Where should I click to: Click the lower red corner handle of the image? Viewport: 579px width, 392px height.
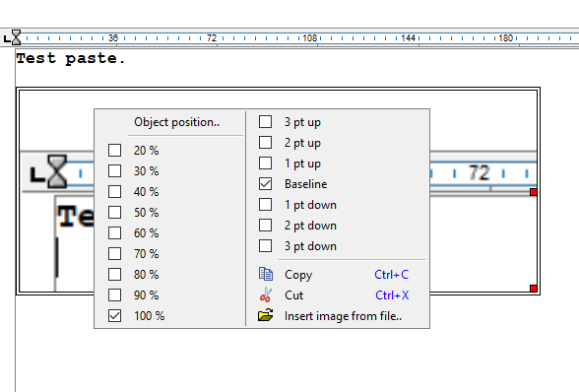[x=534, y=289]
